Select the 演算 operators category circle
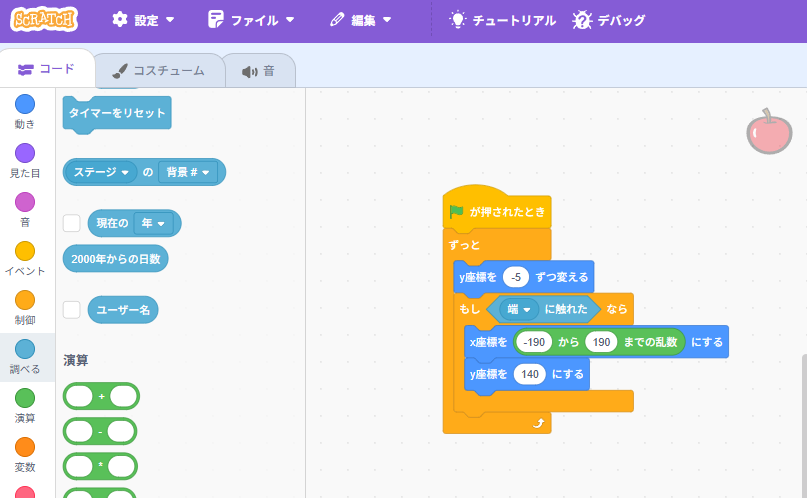807x498 pixels. [25, 398]
